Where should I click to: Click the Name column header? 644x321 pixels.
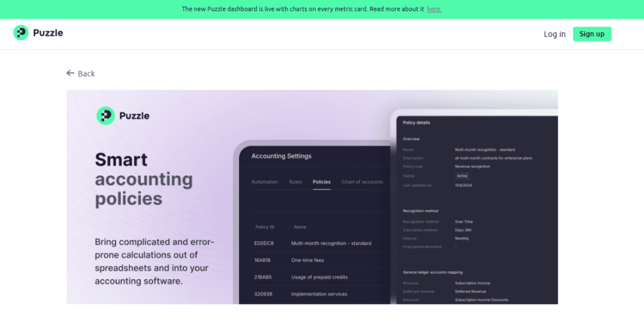click(300, 227)
